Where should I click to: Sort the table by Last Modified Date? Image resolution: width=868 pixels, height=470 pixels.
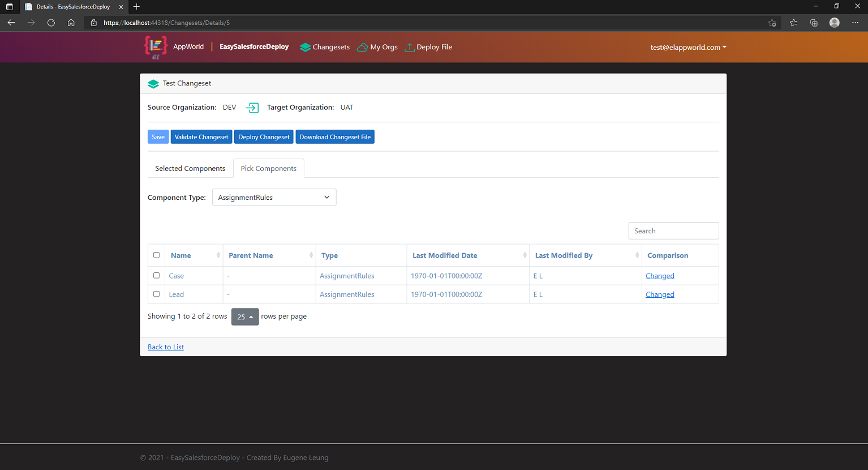click(x=445, y=255)
